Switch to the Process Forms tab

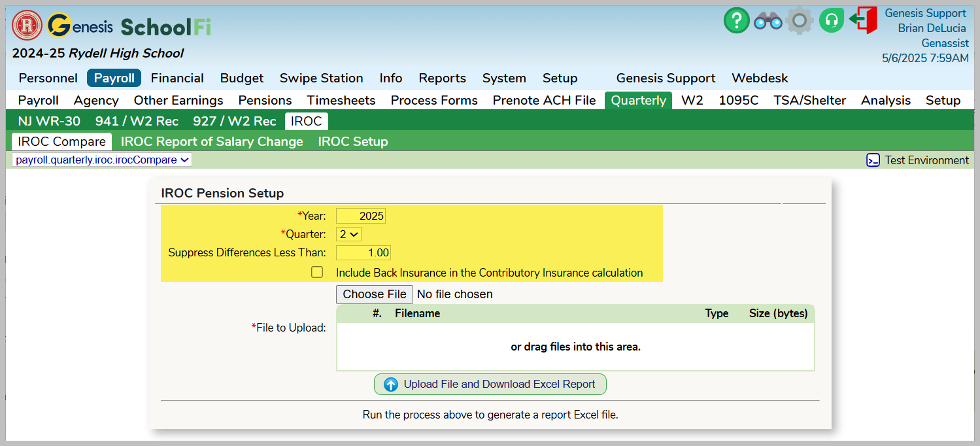point(434,100)
